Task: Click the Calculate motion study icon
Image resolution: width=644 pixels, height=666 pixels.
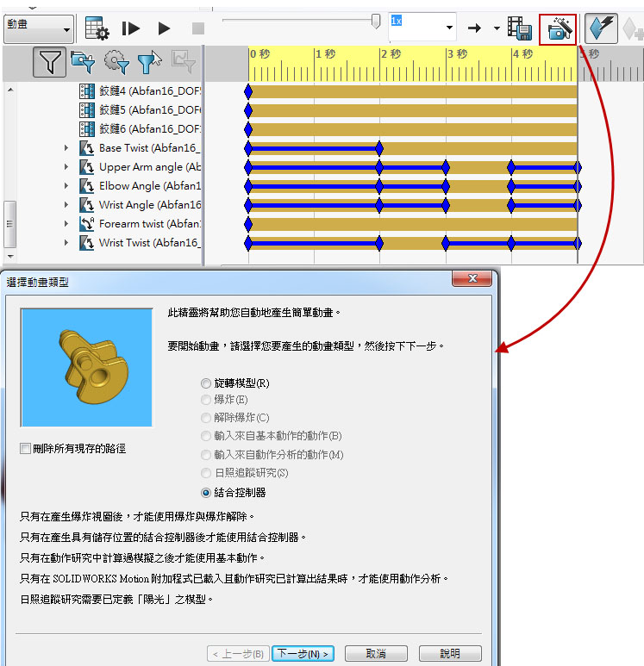Action: point(97,28)
